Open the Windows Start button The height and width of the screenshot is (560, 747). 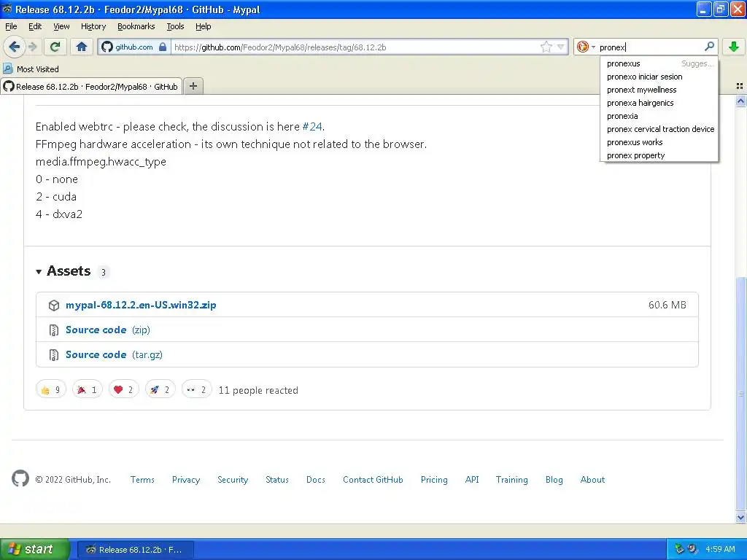pos(35,549)
